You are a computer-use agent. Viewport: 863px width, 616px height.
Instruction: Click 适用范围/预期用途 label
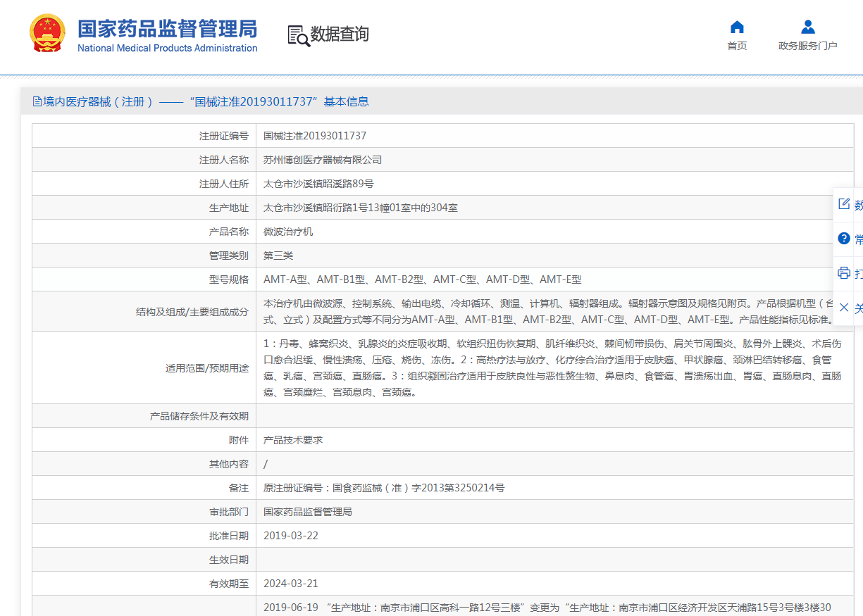point(207,368)
